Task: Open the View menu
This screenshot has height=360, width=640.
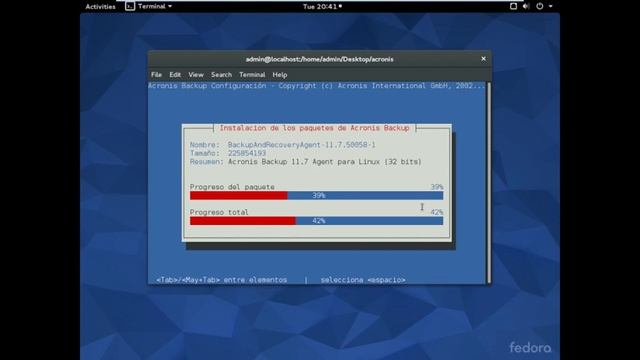Action: tap(196, 75)
